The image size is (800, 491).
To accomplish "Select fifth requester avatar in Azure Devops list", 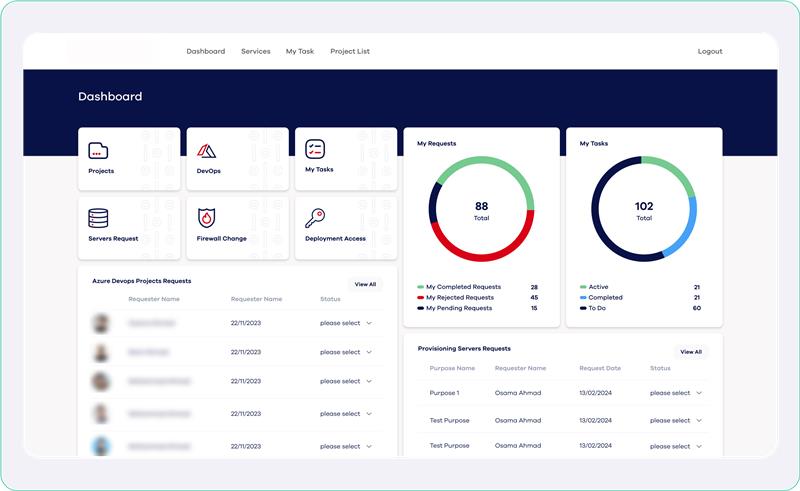I will [x=101, y=447].
